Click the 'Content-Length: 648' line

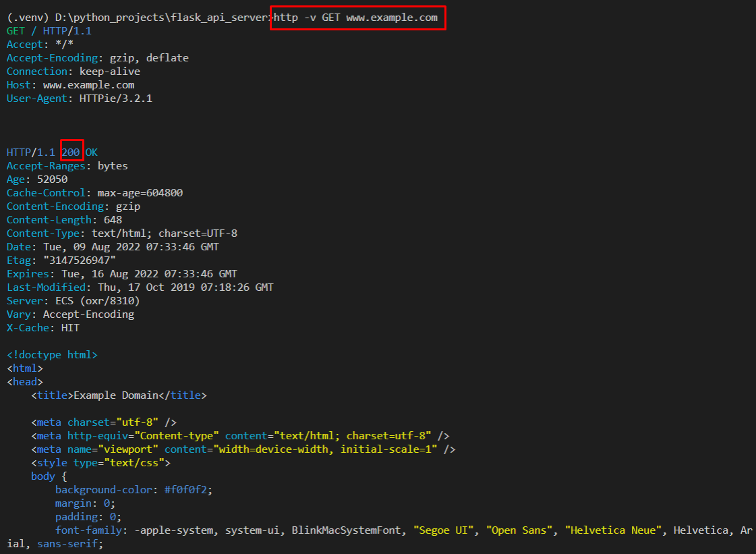coord(65,220)
